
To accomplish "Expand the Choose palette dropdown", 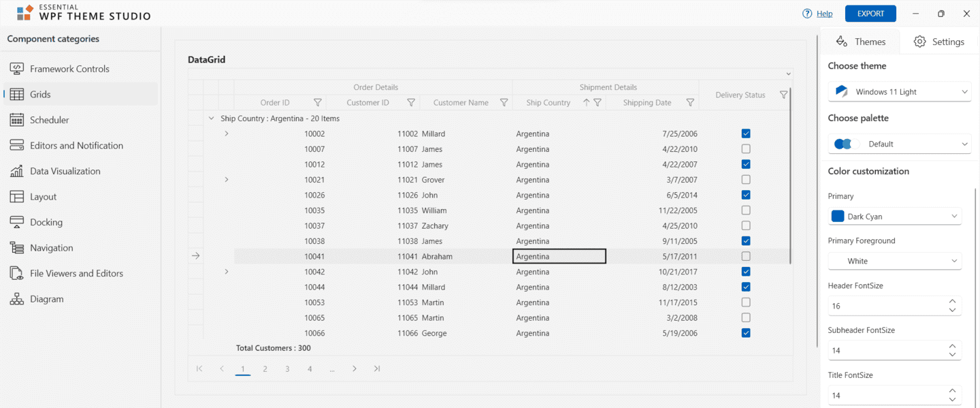I will 899,144.
